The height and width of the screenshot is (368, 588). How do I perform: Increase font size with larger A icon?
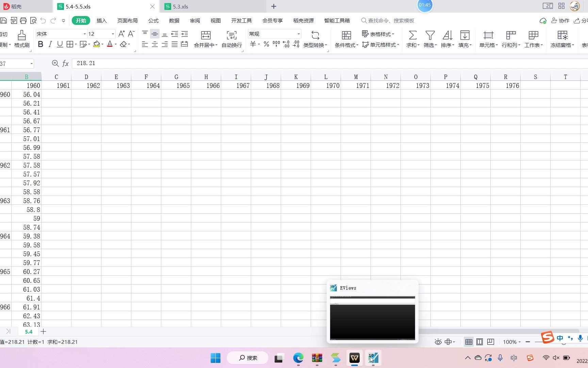(x=121, y=34)
